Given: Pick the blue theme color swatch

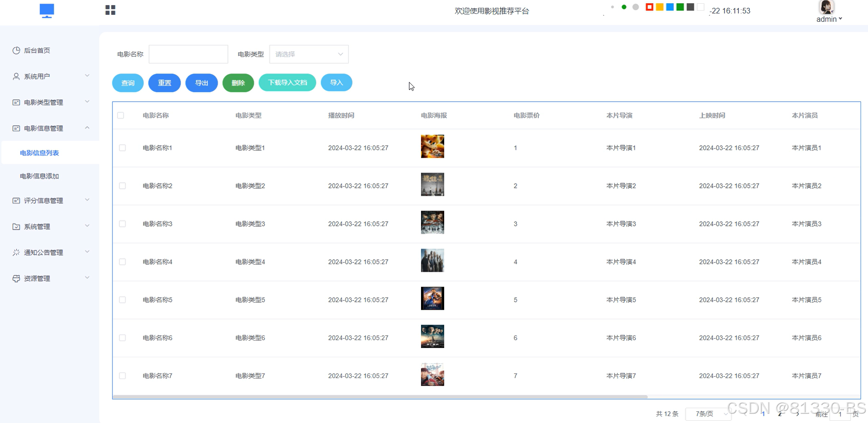Looking at the screenshot, I should [x=670, y=7].
